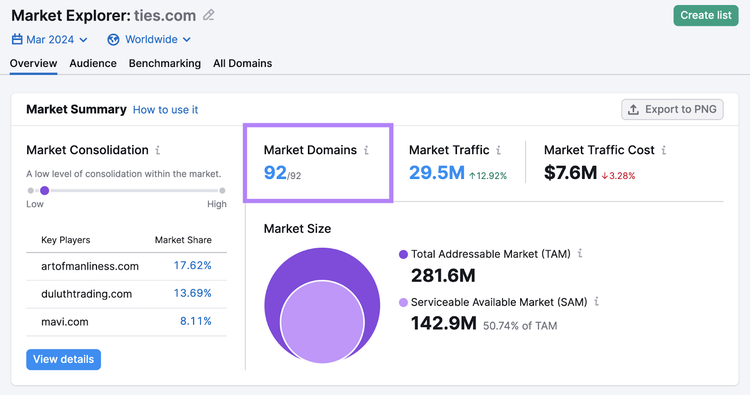Click the $7.6M traffic cost value
Screen dimensions: 750x395
570,173
